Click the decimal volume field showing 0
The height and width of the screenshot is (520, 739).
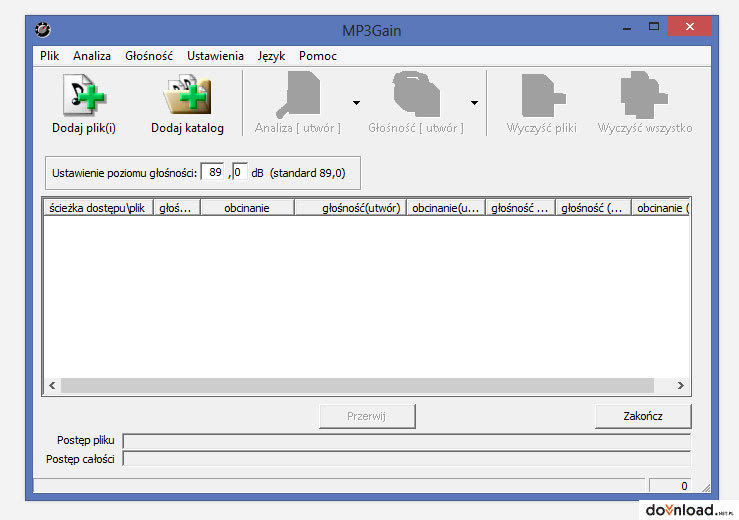(x=239, y=172)
